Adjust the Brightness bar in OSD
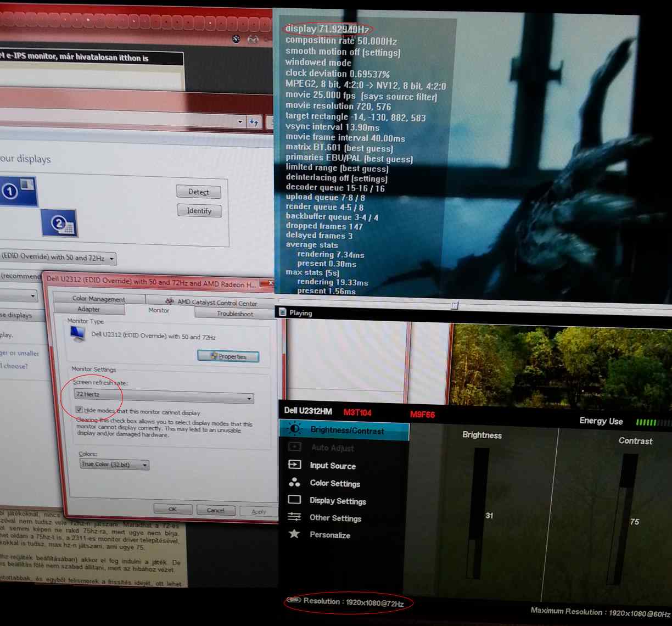 click(x=478, y=512)
